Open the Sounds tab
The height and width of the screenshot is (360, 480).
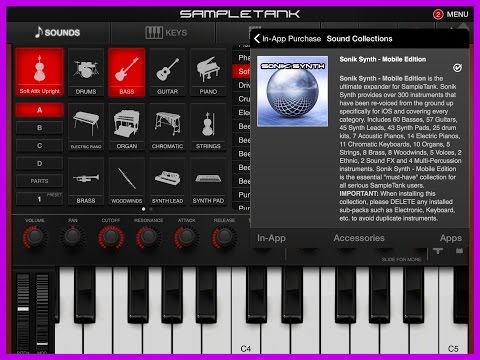click(58, 32)
